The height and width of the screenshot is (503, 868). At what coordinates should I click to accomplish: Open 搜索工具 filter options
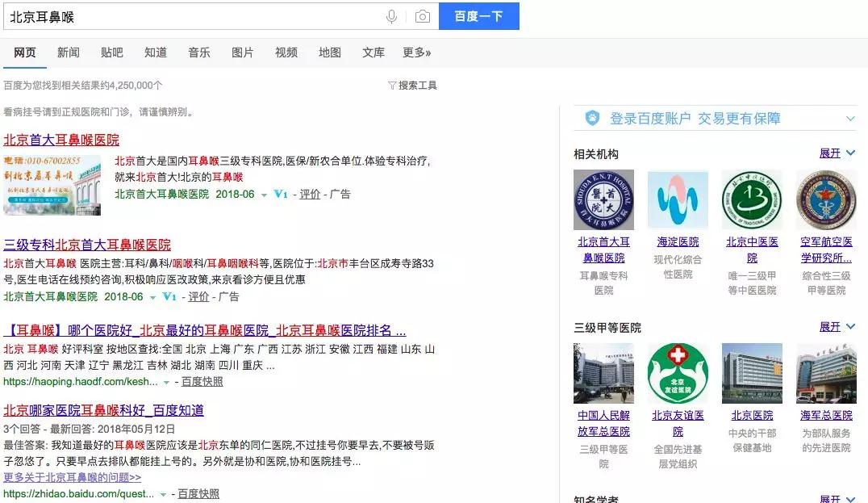click(x=412, y=86)
